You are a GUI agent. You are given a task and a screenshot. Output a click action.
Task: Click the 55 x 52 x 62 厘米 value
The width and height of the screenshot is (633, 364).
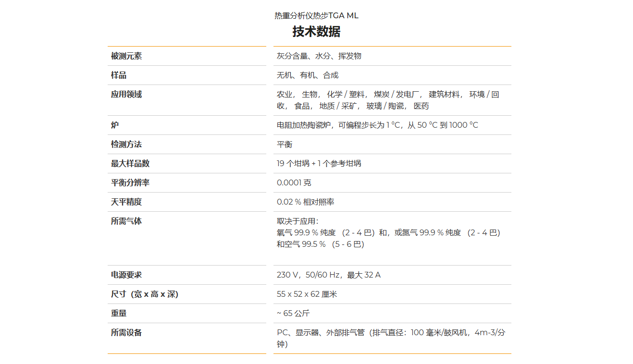pyautogui.click(x=307, y=294)
